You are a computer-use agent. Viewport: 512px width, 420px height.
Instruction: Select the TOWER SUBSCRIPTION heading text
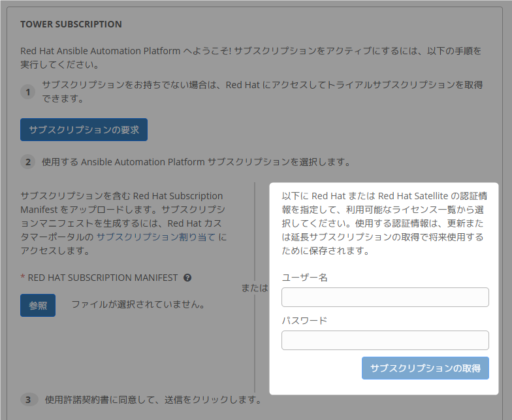71,24
